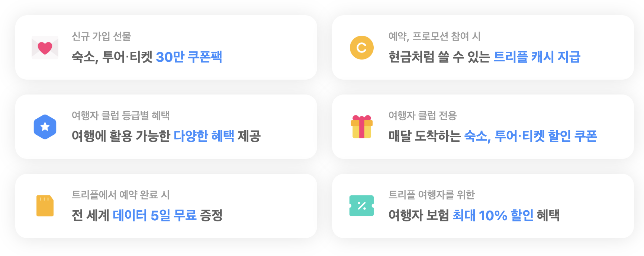The width and height of the screenshot is (644, 256).
Task: Click 숙소, 투어·티켓 할인 쿠폰 blue text
Action: [x=531, y=136]
